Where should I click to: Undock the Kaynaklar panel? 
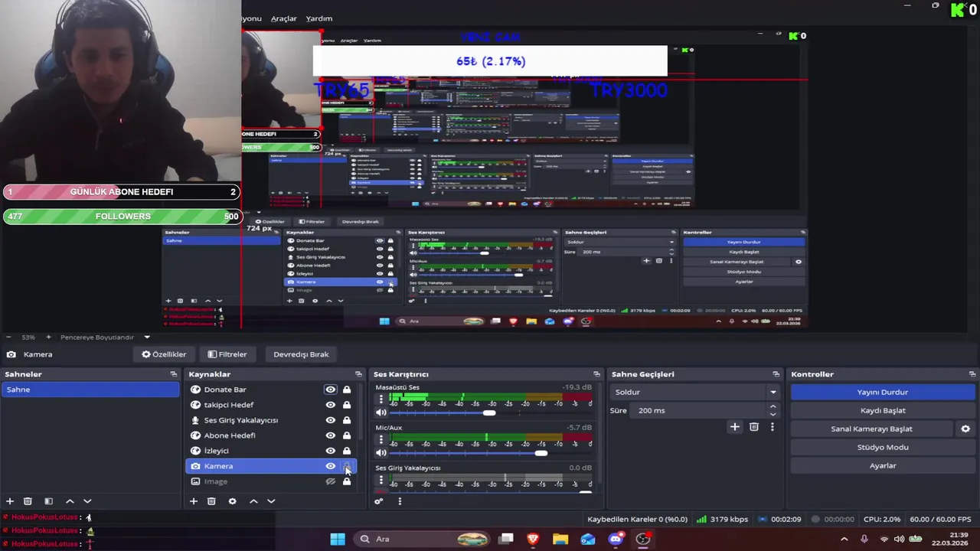click(x=358, y=374)
